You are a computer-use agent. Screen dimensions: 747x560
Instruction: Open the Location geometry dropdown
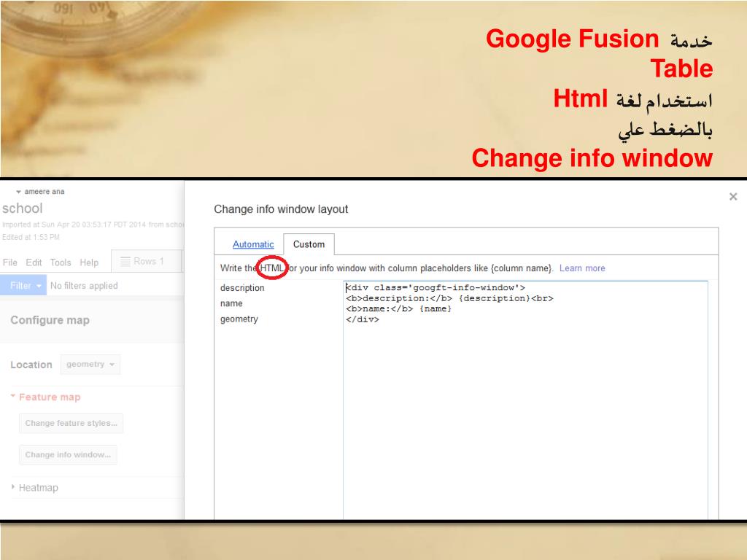(x=90, y=365)
